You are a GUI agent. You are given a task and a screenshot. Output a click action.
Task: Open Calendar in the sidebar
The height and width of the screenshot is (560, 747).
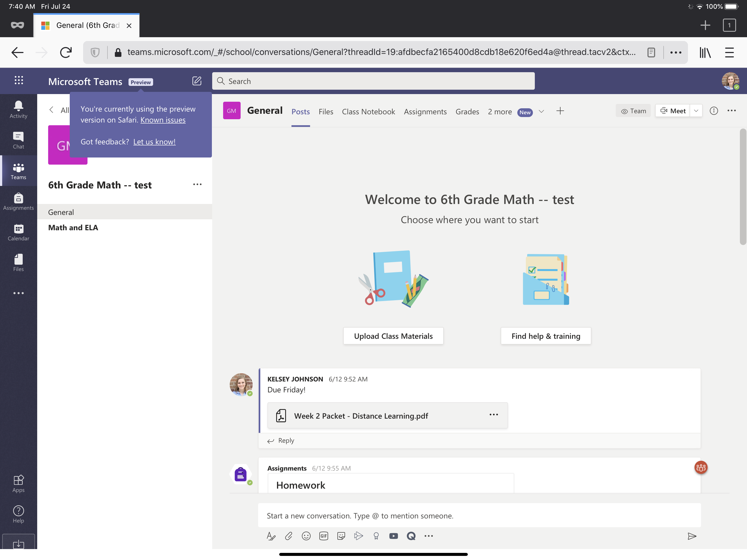(18, 232)
